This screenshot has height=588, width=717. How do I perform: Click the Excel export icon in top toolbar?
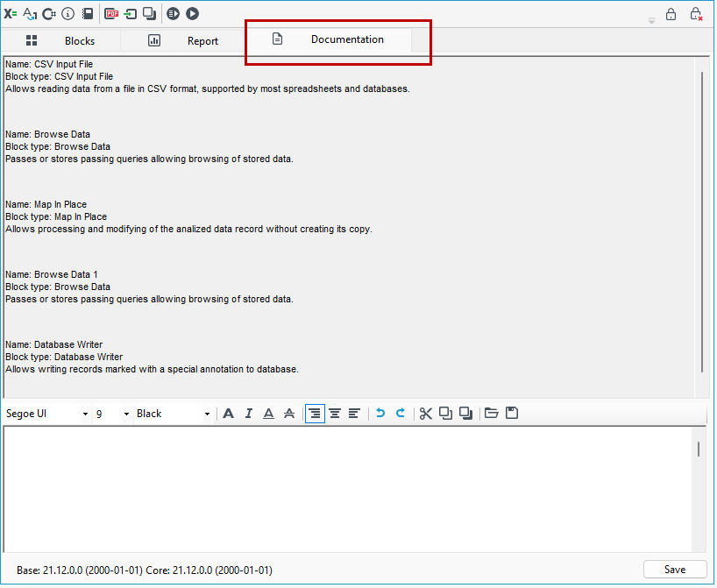[x=10, y=14]
